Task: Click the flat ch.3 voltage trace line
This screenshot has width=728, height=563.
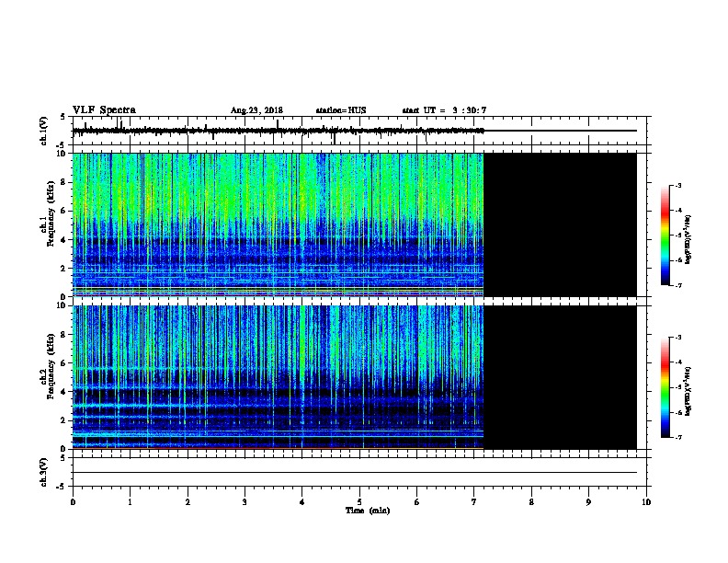Action: pos(355,473)
